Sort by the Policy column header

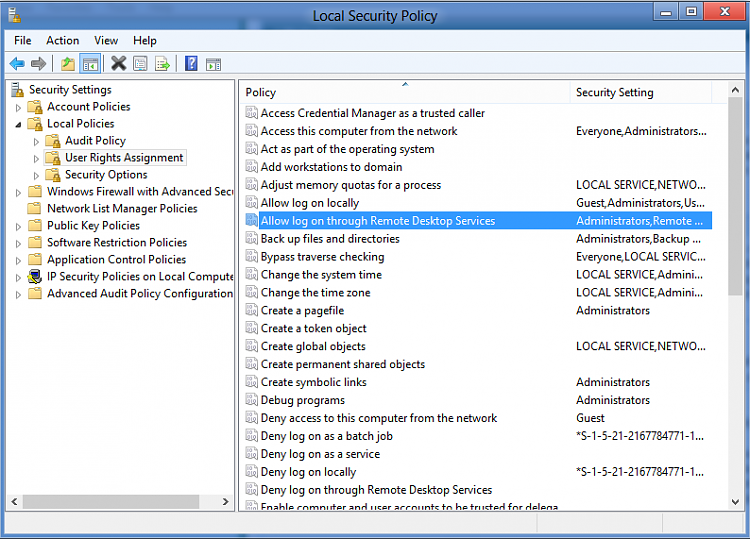pos(405,92)
